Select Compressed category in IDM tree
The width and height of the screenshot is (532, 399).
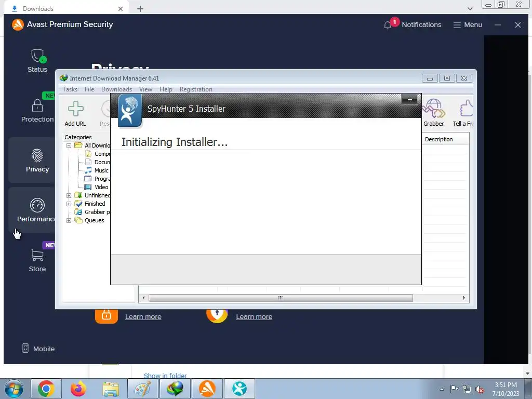point(97,154)
